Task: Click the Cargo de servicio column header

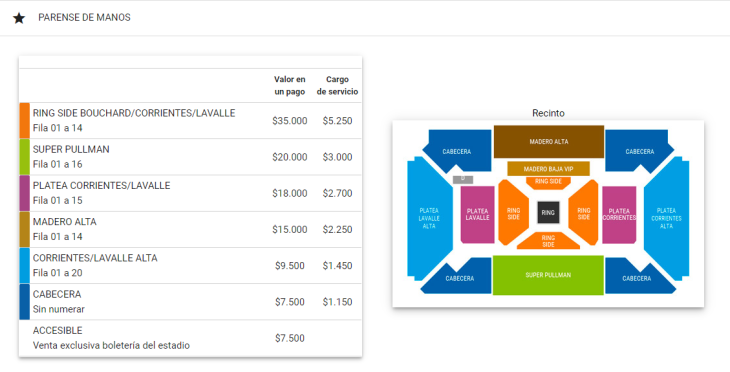Action: (x=338, y=86)
